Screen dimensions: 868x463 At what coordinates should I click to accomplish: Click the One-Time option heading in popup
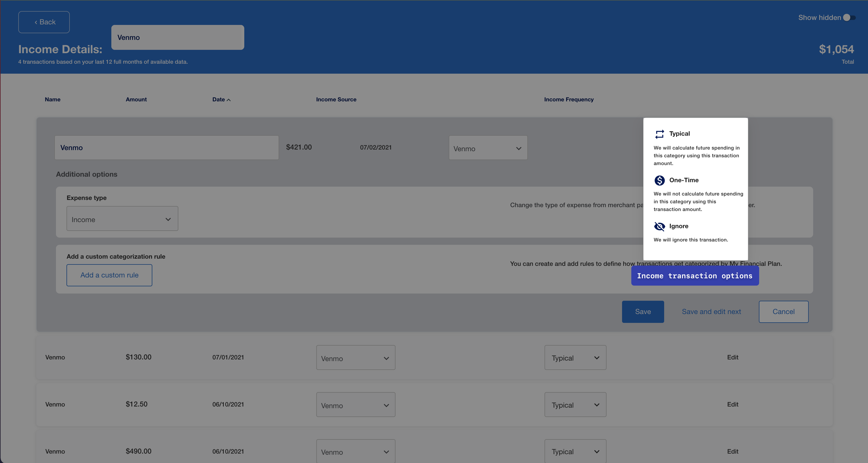click(684, 180)
